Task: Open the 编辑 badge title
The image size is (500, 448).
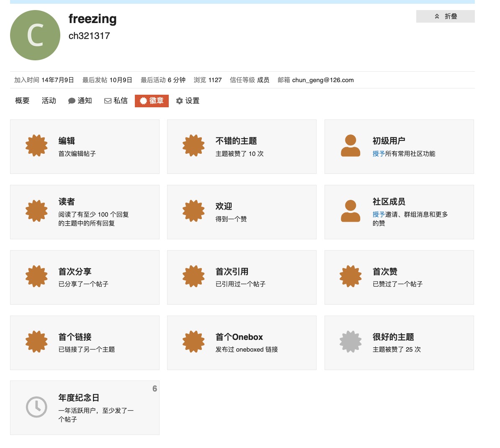Action: point(67,141)
